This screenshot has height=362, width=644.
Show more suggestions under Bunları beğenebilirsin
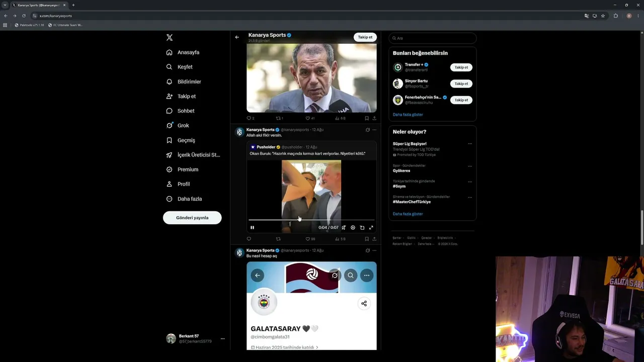[408, 115]
